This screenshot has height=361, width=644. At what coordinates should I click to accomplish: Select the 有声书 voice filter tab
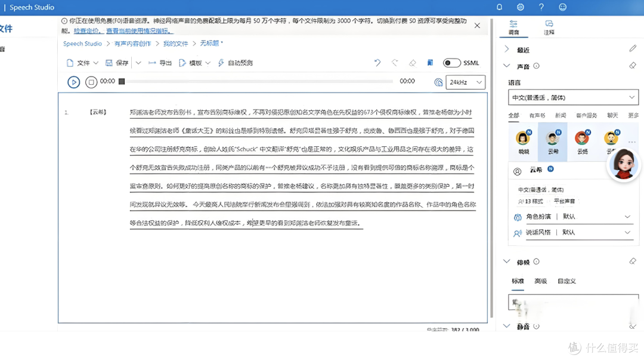537,116
